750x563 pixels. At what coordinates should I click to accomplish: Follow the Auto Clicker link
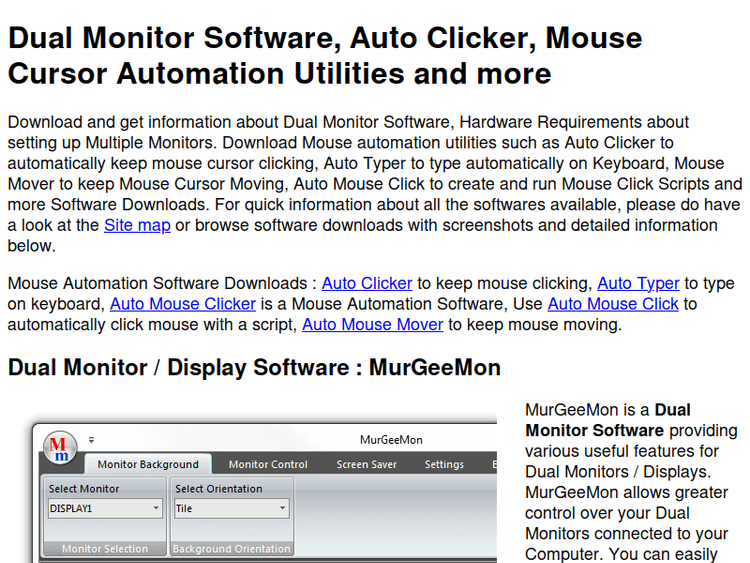coord(367,283)
